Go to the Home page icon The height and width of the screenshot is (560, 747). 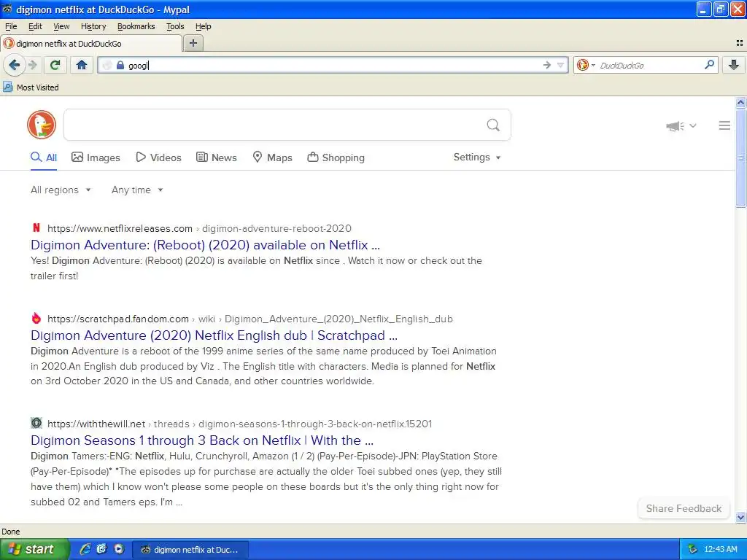point(82,65)
